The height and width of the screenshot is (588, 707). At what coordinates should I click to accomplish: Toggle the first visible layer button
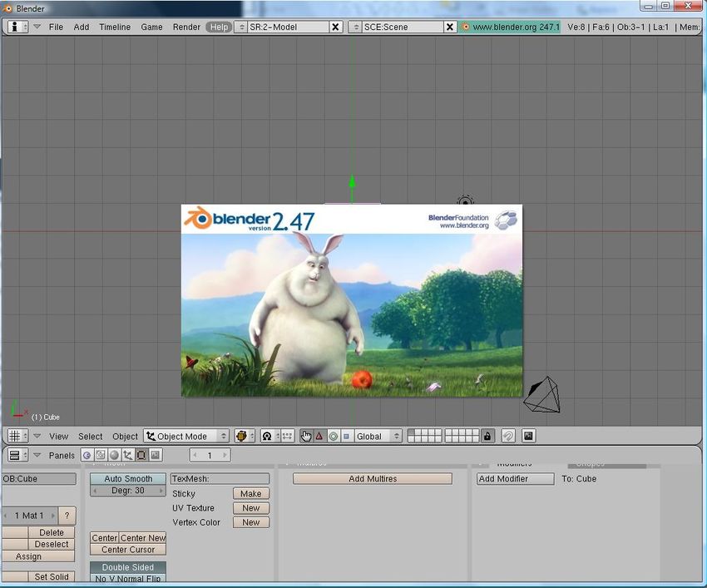(411, 432)
